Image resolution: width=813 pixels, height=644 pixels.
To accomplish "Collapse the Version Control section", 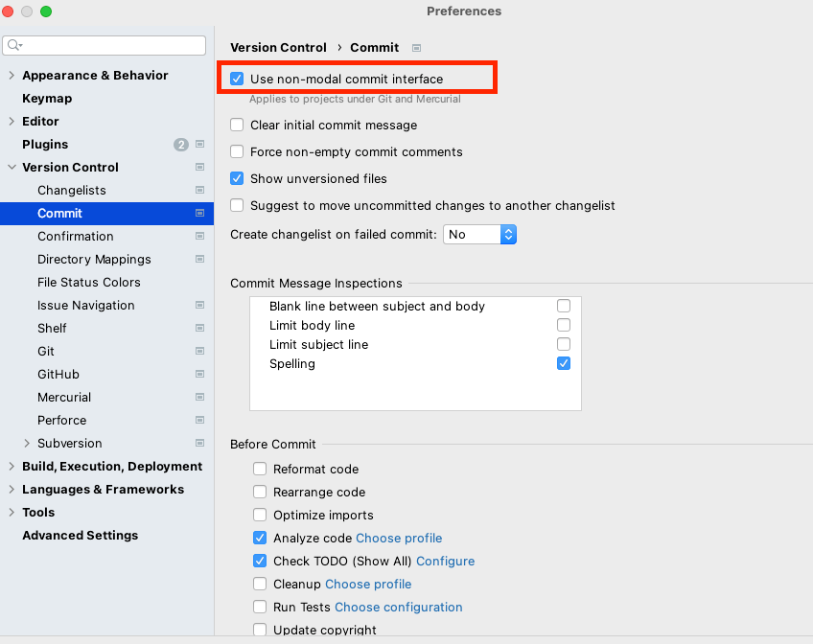I will coord(10,167).
